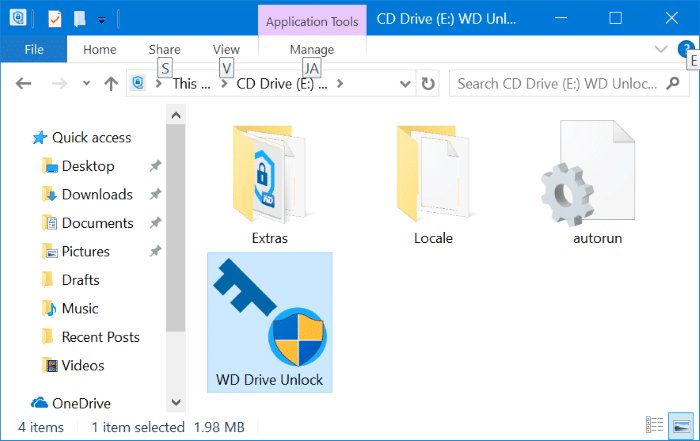700x441 pixels.
Task: Open the Drafts folder in the sidebar
Action: coord(71,280)
